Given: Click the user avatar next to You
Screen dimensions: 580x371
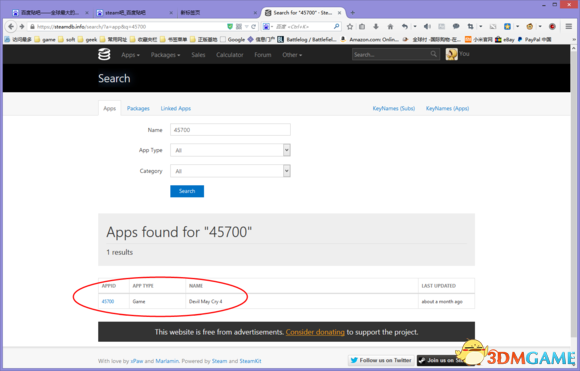Looking at the screenshot, I should click(451, 54).
